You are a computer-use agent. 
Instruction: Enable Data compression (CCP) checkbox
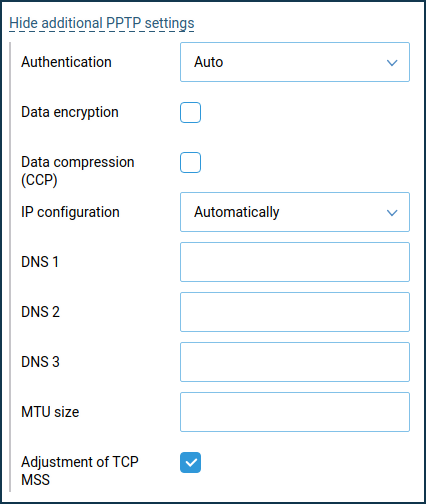[190, 163]
